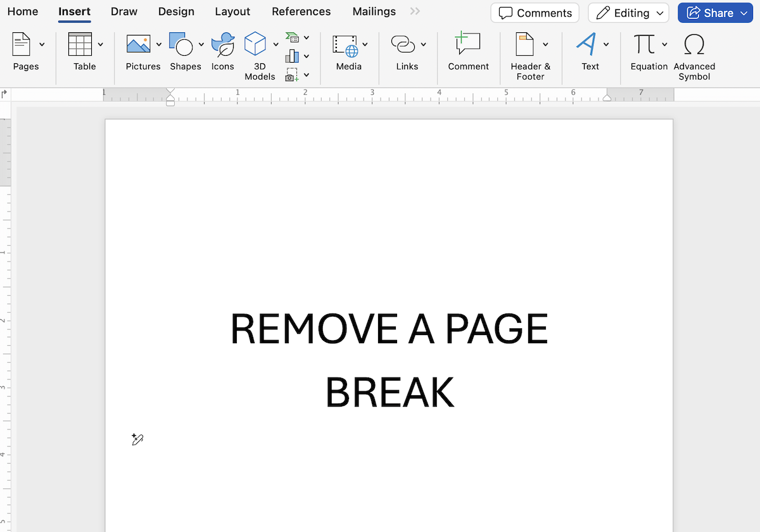Open the Draw tab
The image size is (760, 532).
point(123,11)
